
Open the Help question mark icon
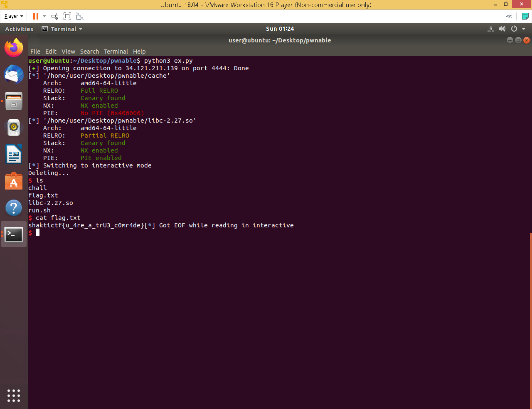pyautogui.click(x=14, y=208)
